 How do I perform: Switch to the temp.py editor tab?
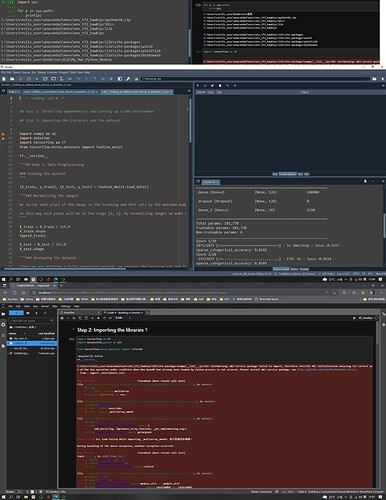pos(14,92)
